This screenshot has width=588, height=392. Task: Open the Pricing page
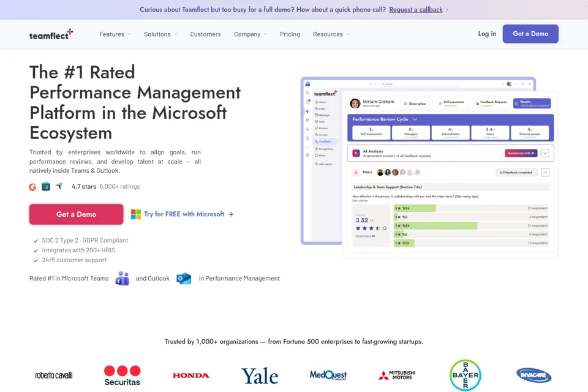(x=290, y=34)
